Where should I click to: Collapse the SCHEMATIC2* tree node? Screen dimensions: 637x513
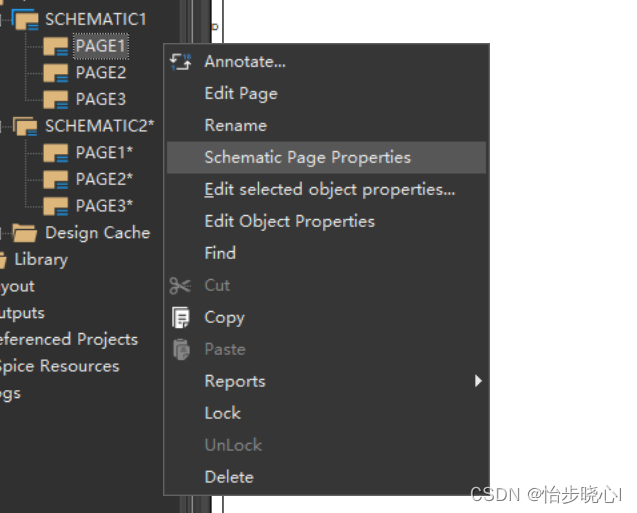pyautogui.click(x=4, y=125)
